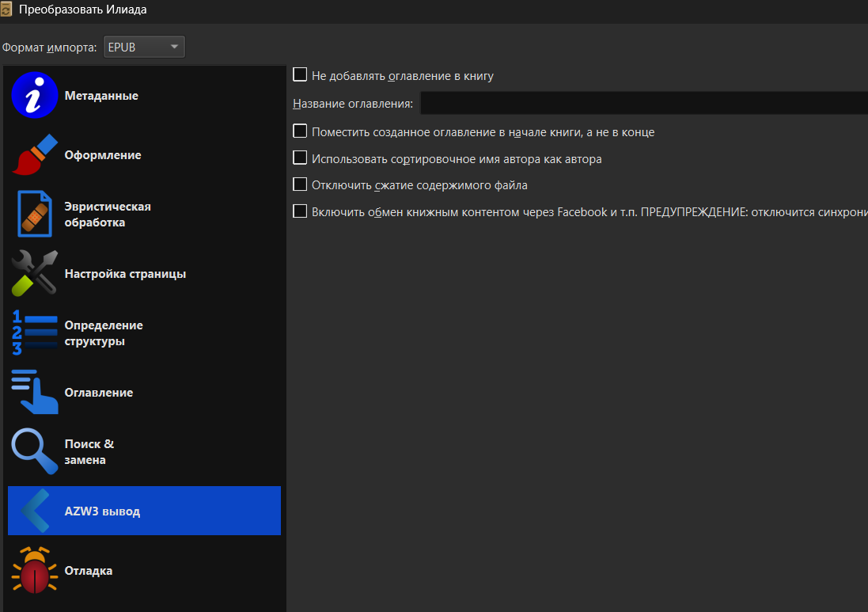Open the Оглавление settings section label
The image size is (868, 612).
point(99,393)
